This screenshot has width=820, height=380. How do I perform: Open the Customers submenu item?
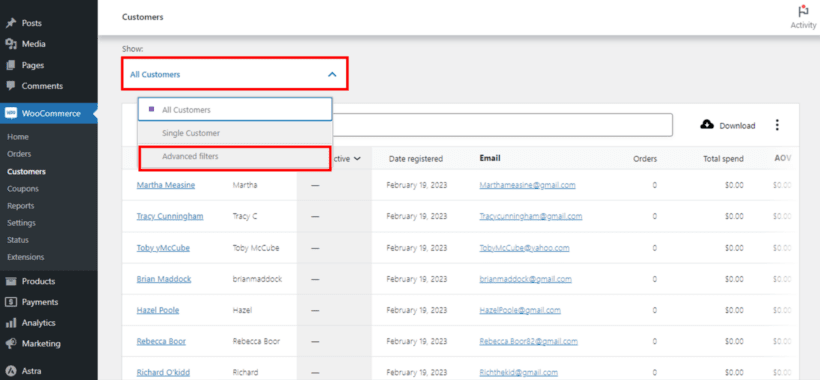click(26, 171)
